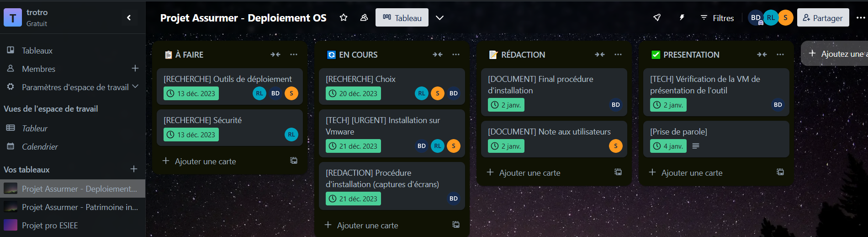Collapse the left sidebar

tap(129, 18)
